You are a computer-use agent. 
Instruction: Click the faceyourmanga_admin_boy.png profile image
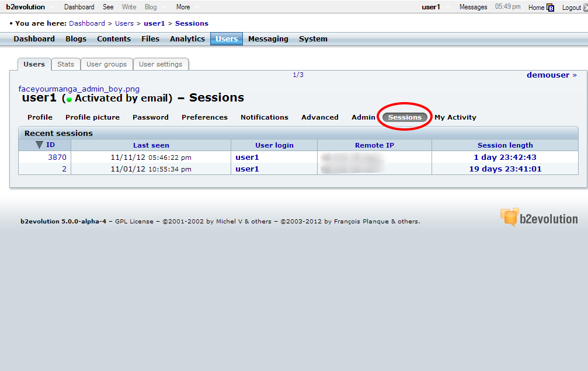pyautogui.click(x=79, y=89)
